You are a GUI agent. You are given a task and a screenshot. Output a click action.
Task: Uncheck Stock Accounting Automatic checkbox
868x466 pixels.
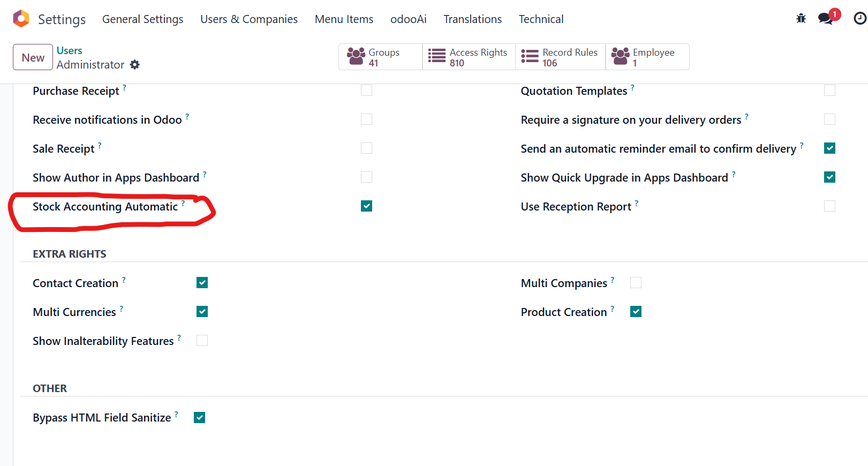tap(366, 206)
